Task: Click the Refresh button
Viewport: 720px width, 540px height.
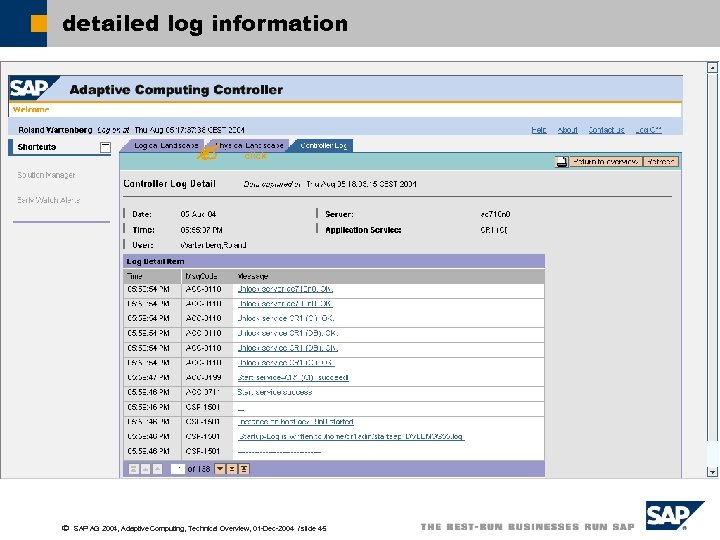Action: point(661,162)
